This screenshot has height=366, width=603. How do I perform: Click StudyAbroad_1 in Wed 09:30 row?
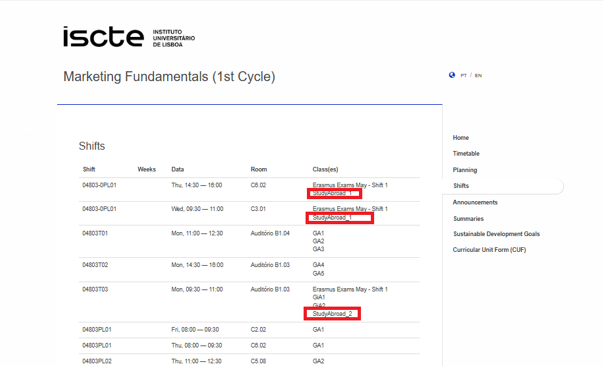(332, 218)
